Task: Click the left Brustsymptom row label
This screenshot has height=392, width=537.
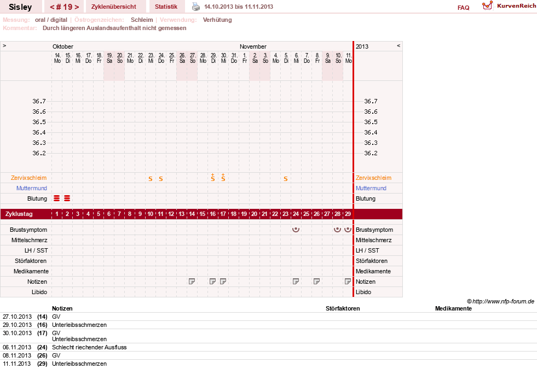Action: [x=28, y=230]
